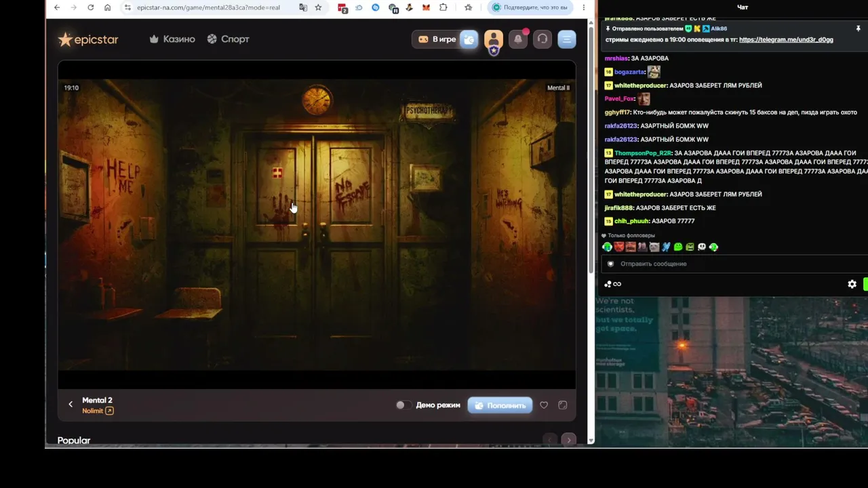Open the wallet deposit icon in header

click(x=469, y=39)
